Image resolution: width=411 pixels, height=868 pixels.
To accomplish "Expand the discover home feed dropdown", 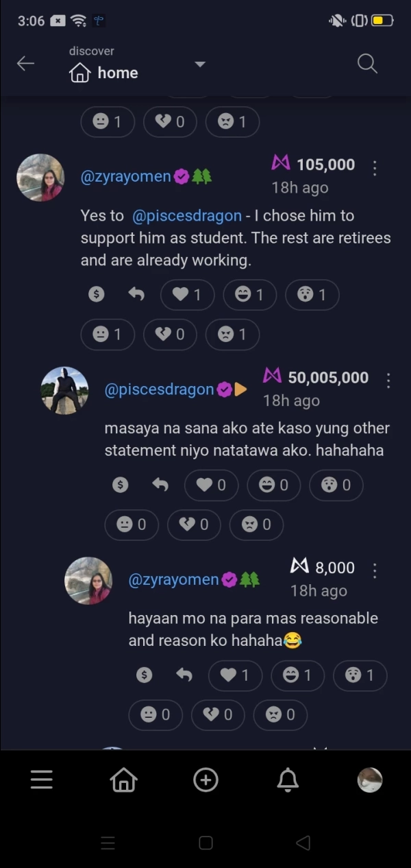I will (200, 64).
